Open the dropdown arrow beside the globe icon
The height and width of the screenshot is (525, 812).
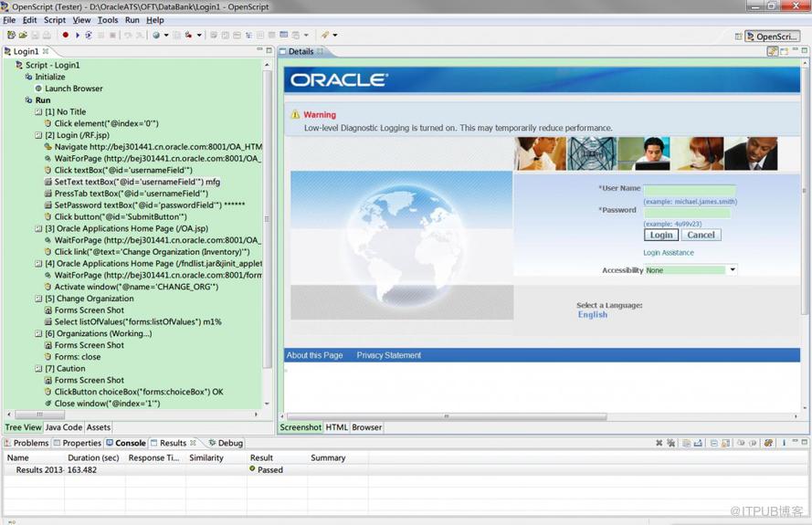(x=166, y=35)
